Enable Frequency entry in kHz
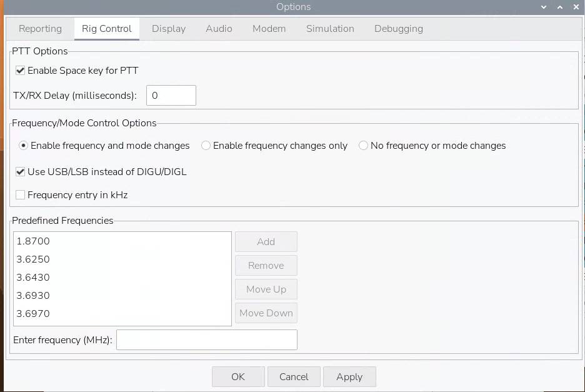The height and width of the screenshot is (392, 585). [21, 195]
